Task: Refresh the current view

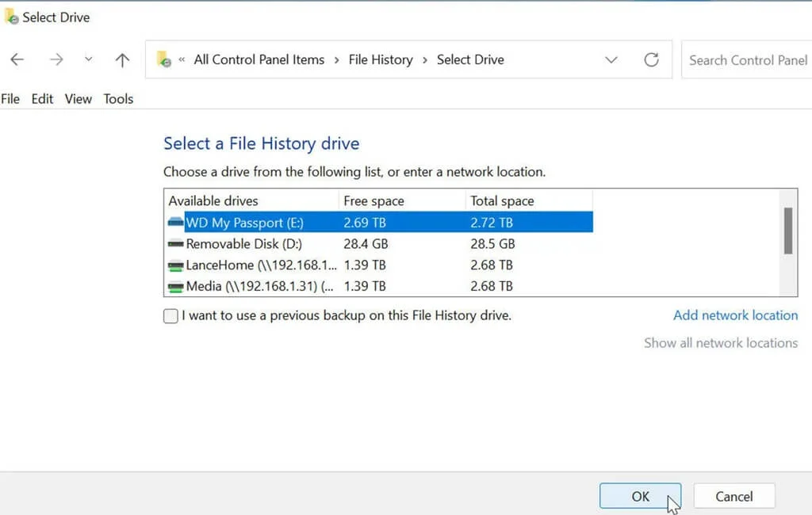Action: pyautogui.click(x=651, y=59)
